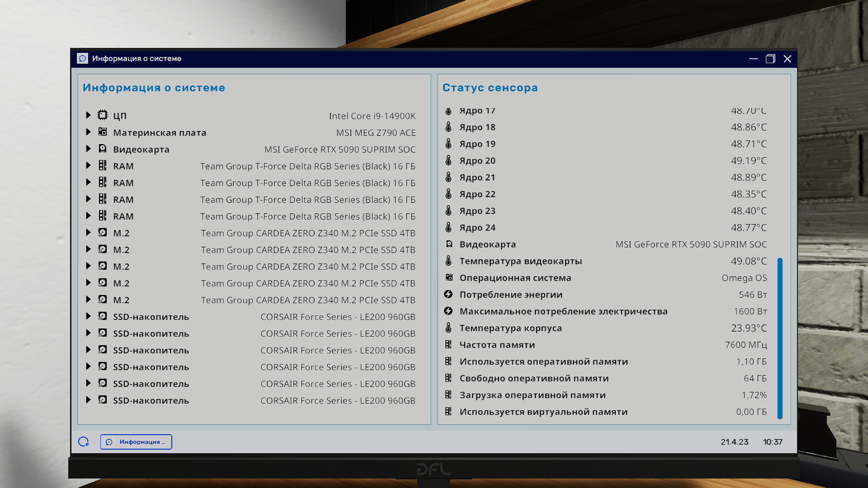Screen dimensions: 868x488
Task: Select the 64 ГБ free memory value
Action: coord(755,378)
